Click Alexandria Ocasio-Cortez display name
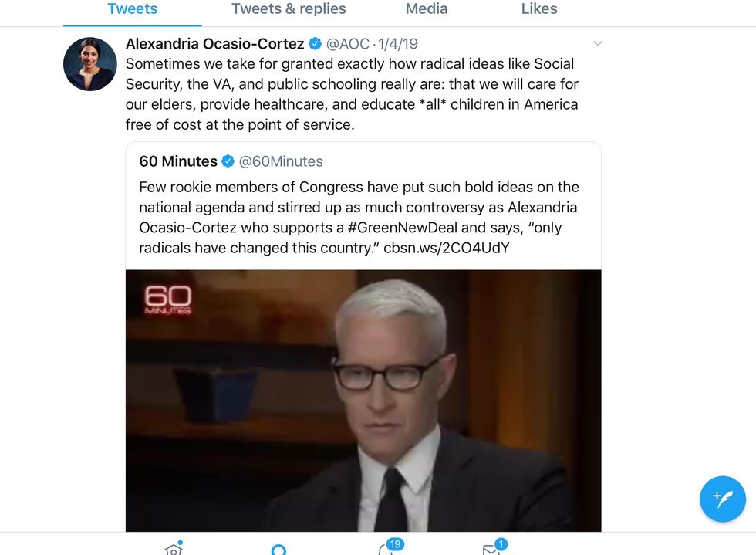Viewport: 756px width, 555px height. (215, 44)
